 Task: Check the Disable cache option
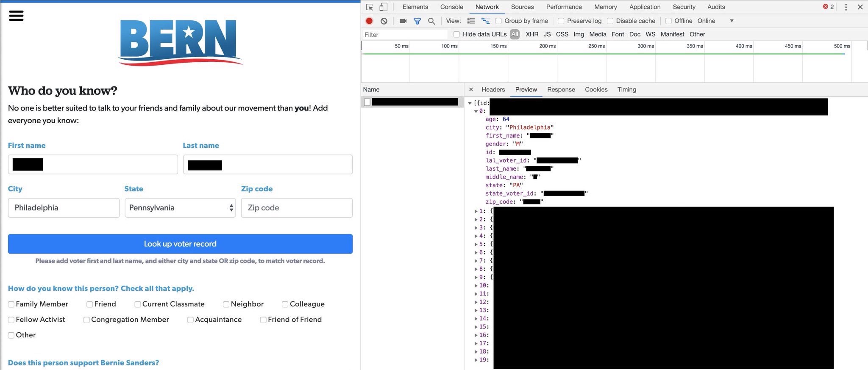click(x=610, y=21)
